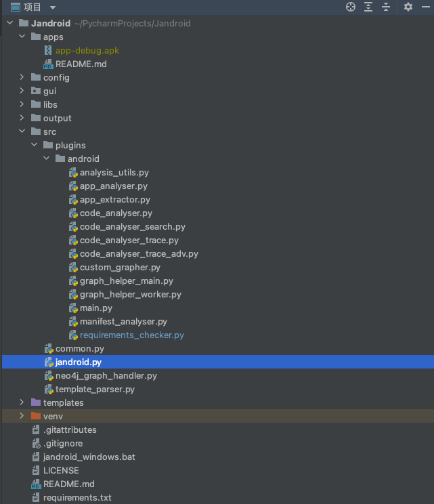
Task: Click markdown icon of root README.md
Action: [36, 484]
